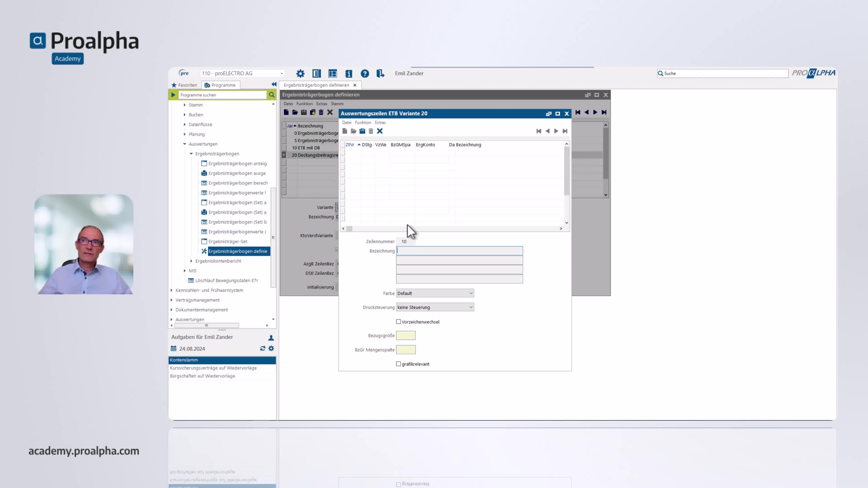Refresh the Aufgaben task list
Screen dimensions: 868x488
(x=262, y=349)
